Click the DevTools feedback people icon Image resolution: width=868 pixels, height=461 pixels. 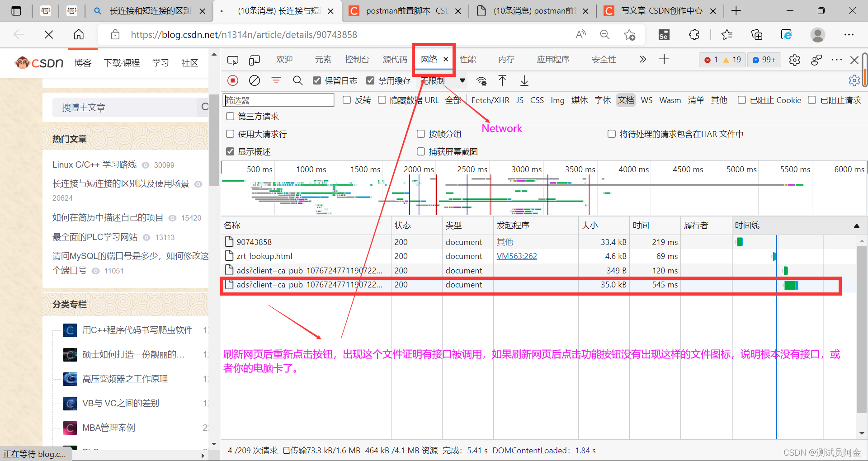click(816, 60)
